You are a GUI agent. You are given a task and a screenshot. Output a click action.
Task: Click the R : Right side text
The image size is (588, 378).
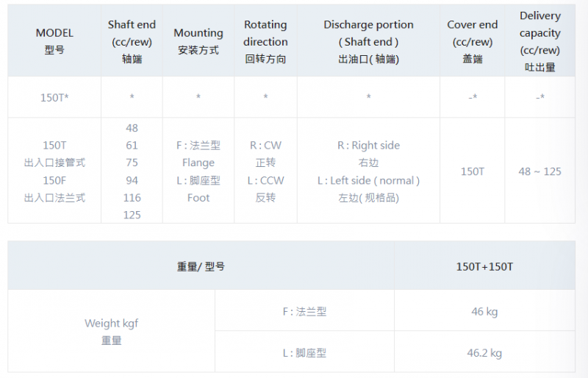tap(369, 146)
